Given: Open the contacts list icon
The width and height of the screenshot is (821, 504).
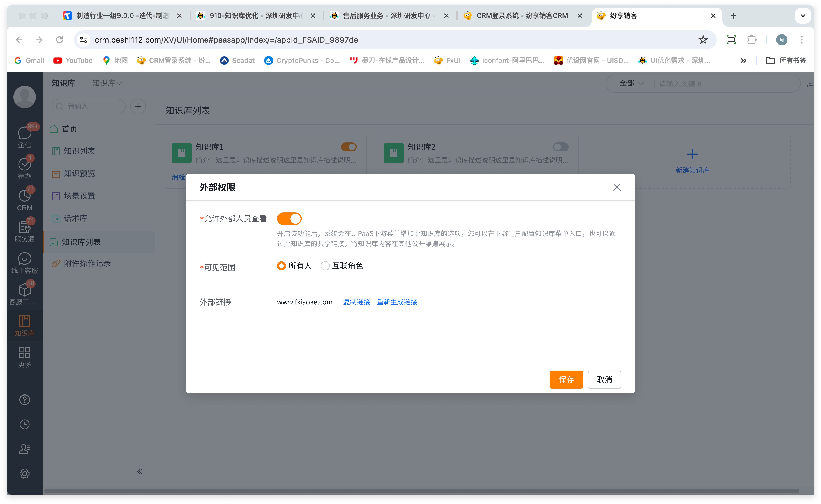Looking at the screenshot, I should [x=24, y=449].
